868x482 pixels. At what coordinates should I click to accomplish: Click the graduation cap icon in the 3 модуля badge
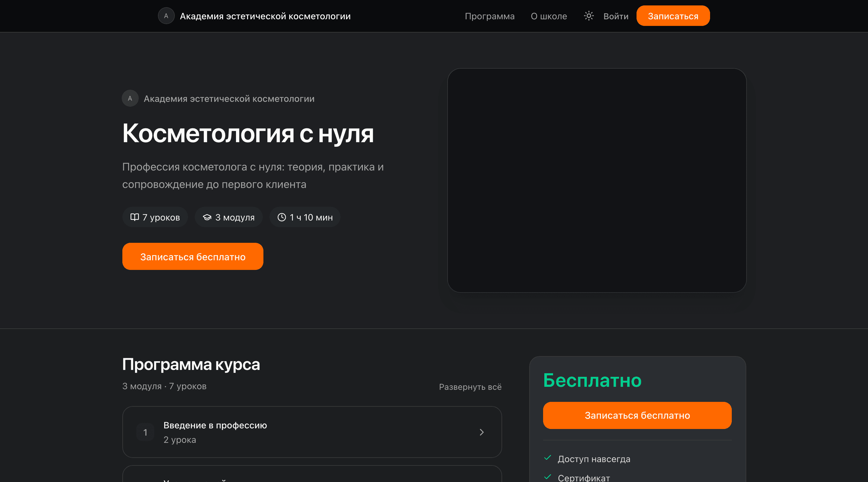207,217
